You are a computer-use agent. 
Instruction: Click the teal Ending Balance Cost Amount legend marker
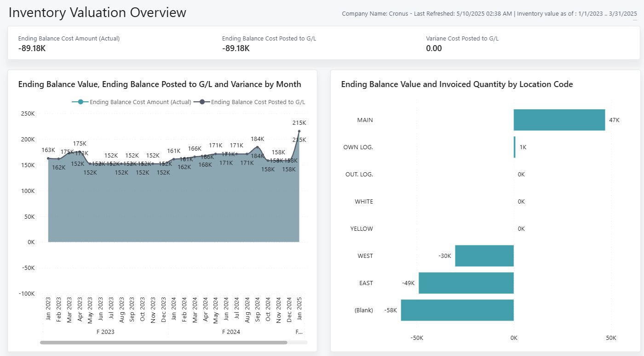pos(80,102)
